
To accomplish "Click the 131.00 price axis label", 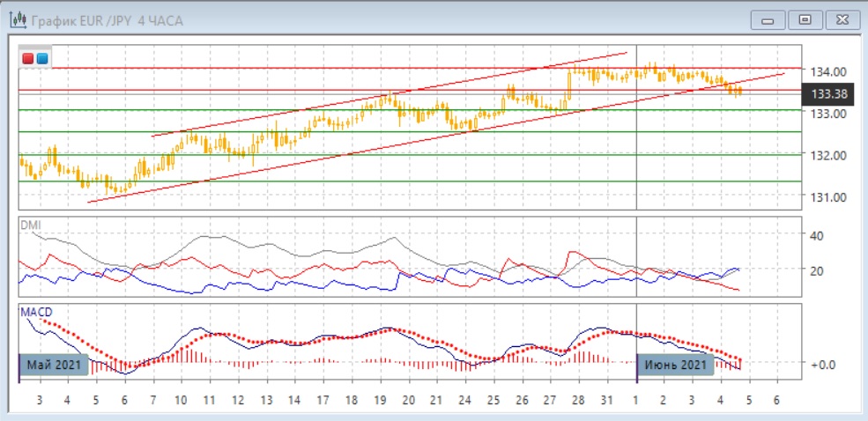I will [828, 196].
